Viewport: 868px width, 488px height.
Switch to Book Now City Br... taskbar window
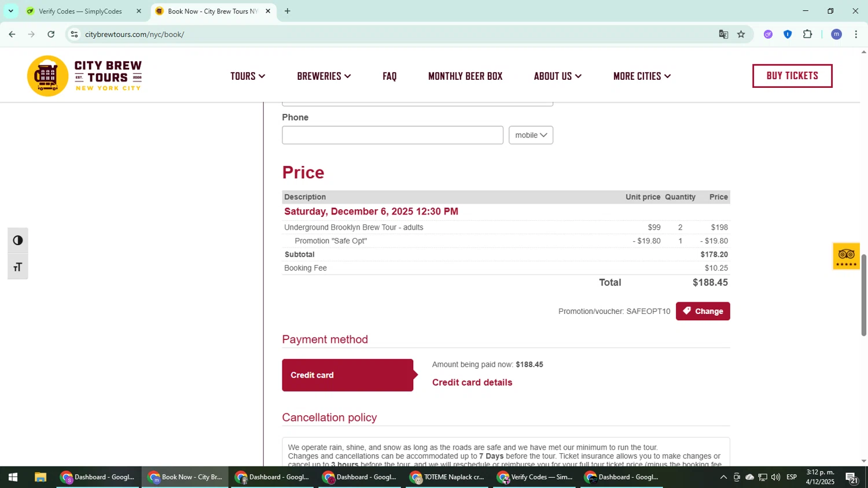pyautogui.click(x=185, y=477)
